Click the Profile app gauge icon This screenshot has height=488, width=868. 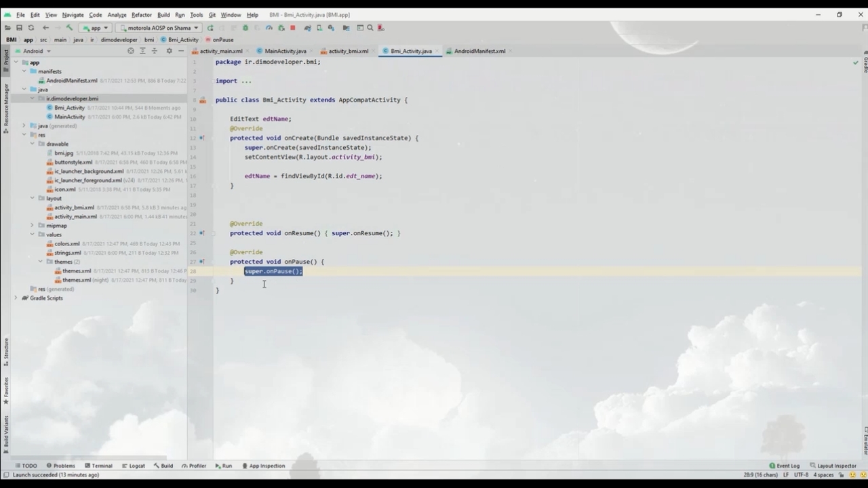[x=269, y=28]
